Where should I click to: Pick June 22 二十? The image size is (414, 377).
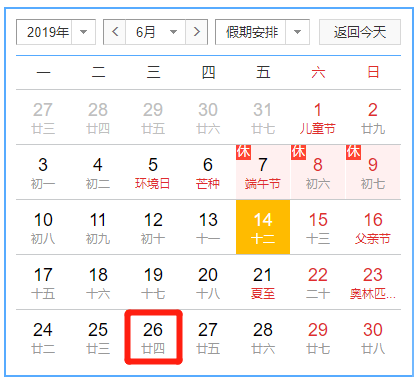tap(318, 282)
